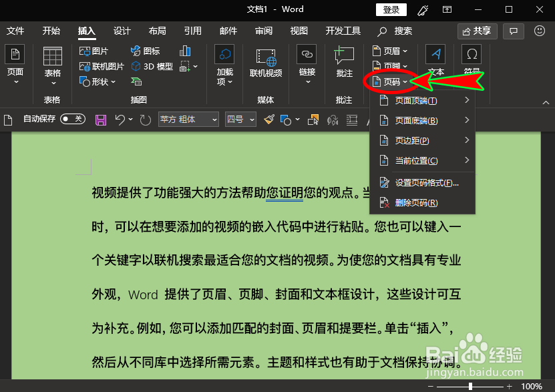Choose 设置页码格式(F)... from the menu
555x392 pixels.
pos(422,183)
